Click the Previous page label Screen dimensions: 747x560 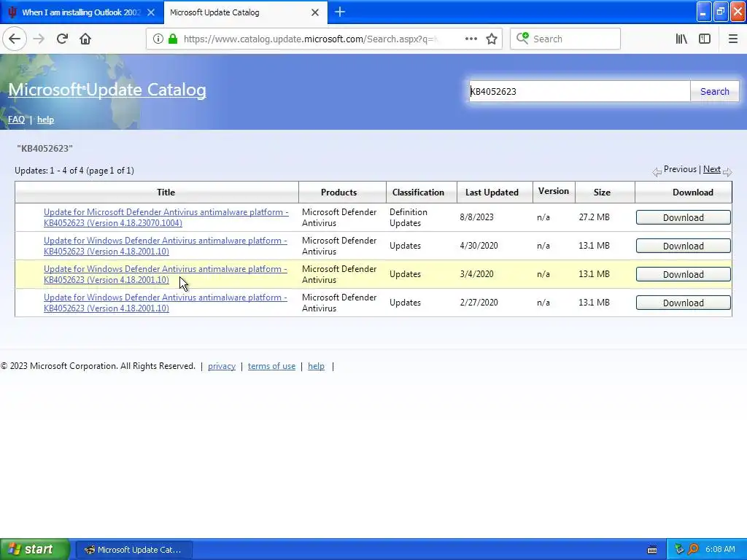point(680,169)
